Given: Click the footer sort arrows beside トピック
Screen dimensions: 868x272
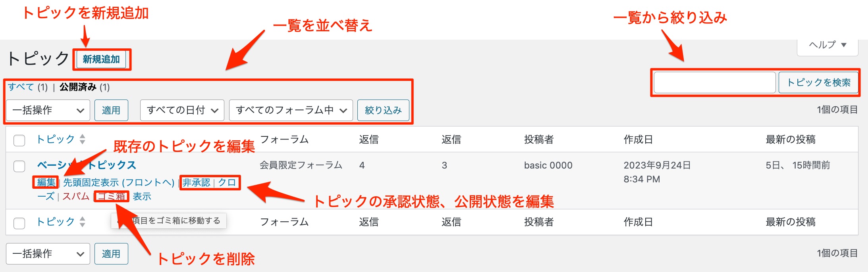Looking at the screenshot, I should click(x=82, y=222).
